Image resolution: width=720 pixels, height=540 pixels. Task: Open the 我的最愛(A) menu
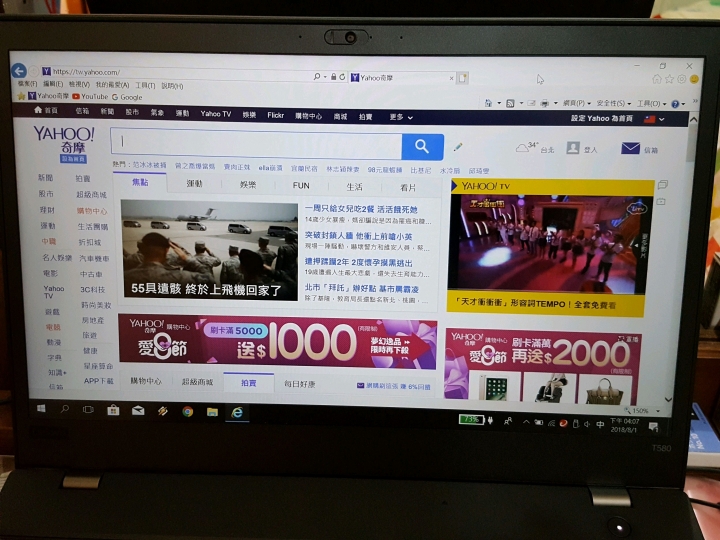(x=112, y=85)
